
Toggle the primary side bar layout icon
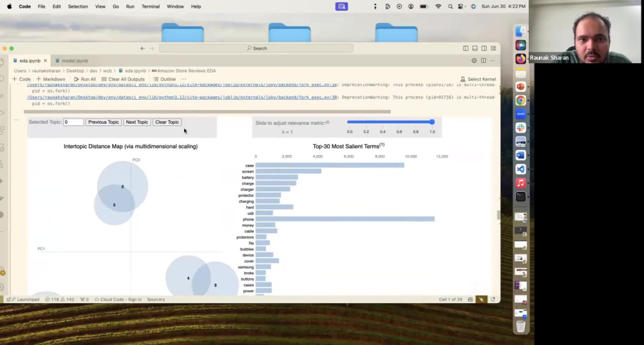tap(466, 48)
